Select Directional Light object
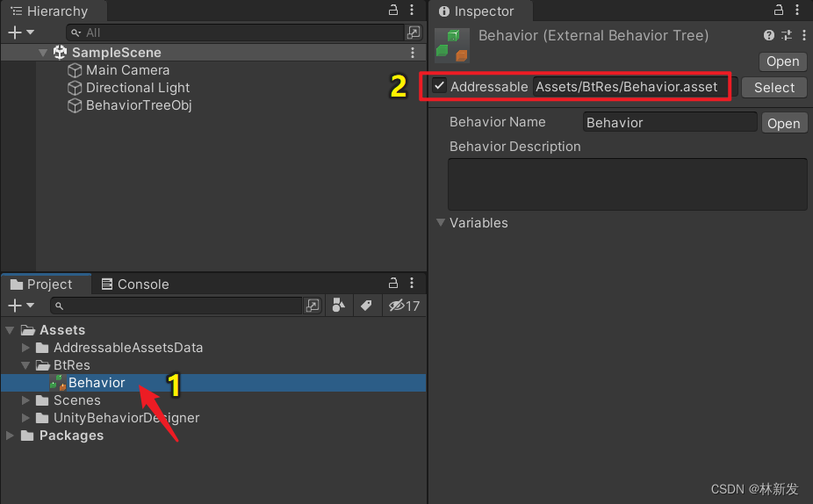 coord(138,88)
